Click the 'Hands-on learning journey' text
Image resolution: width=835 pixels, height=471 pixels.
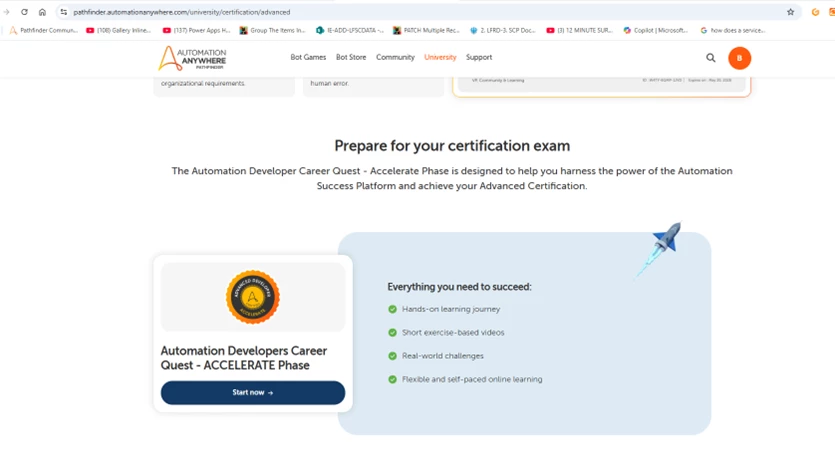tap(451, 309)
